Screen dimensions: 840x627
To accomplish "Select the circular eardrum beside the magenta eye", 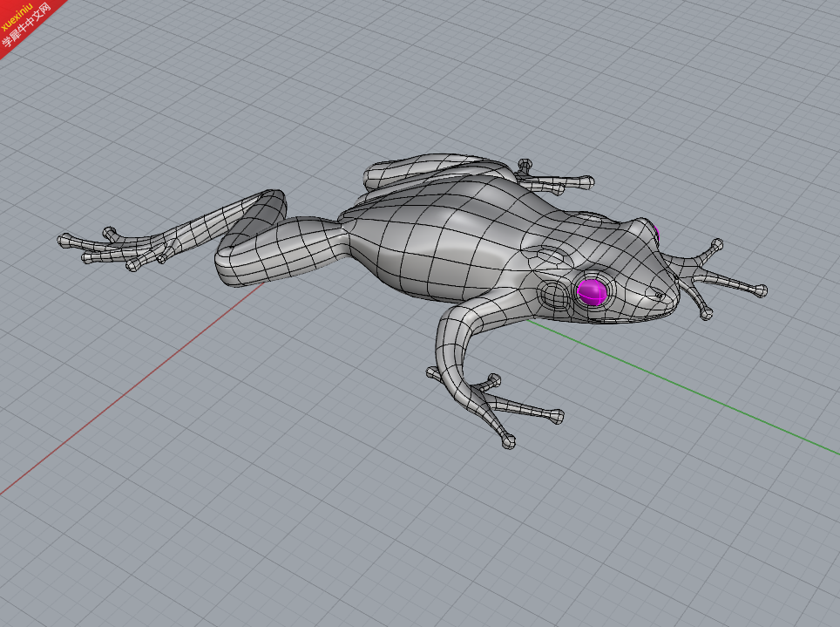I will click(x=555, y=296).
